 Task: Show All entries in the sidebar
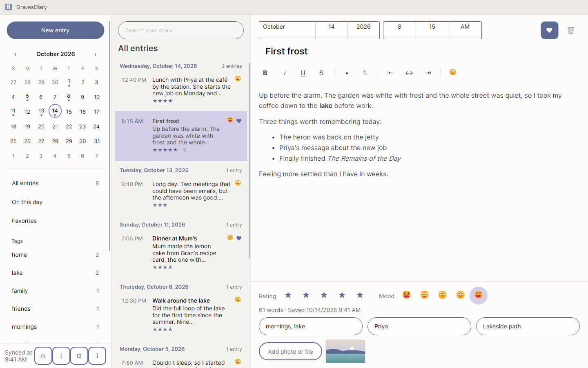pyautogui.click(x=56, y=183)
